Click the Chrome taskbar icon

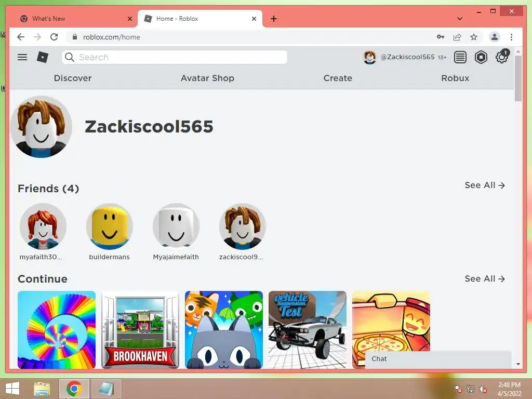(74, 389)
